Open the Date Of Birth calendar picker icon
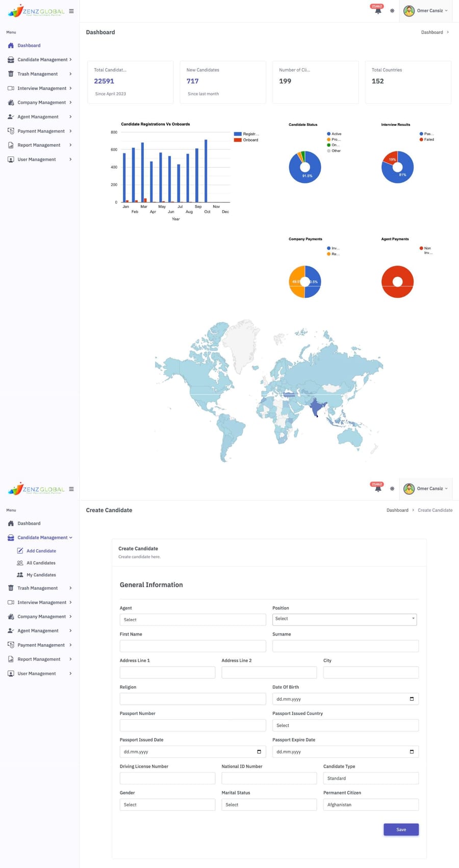The height and width of the screenshot is (868, 459). tap(412, 699)
